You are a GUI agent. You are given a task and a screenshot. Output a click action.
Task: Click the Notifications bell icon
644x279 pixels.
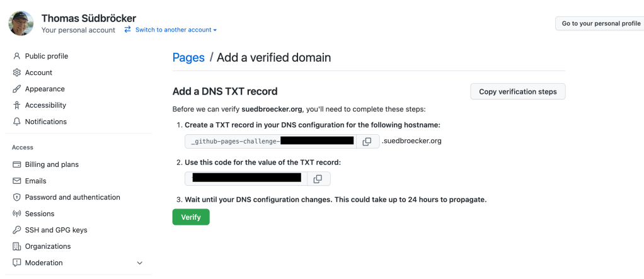point(17,122)
